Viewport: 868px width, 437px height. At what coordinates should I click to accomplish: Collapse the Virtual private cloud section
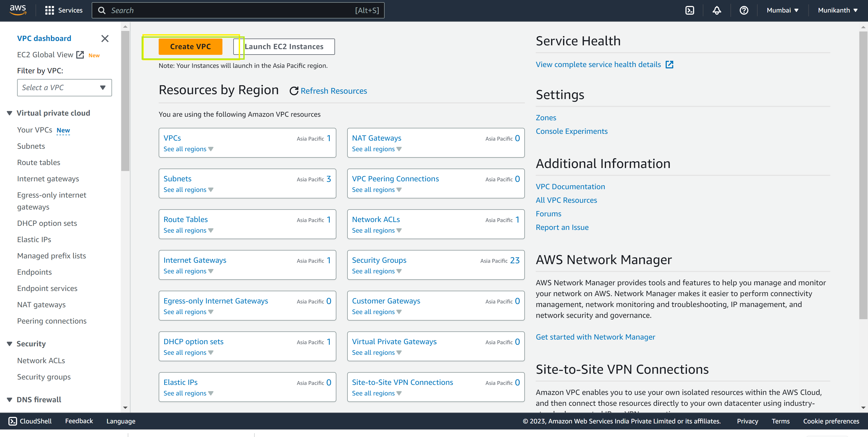[x=9, y=113]
